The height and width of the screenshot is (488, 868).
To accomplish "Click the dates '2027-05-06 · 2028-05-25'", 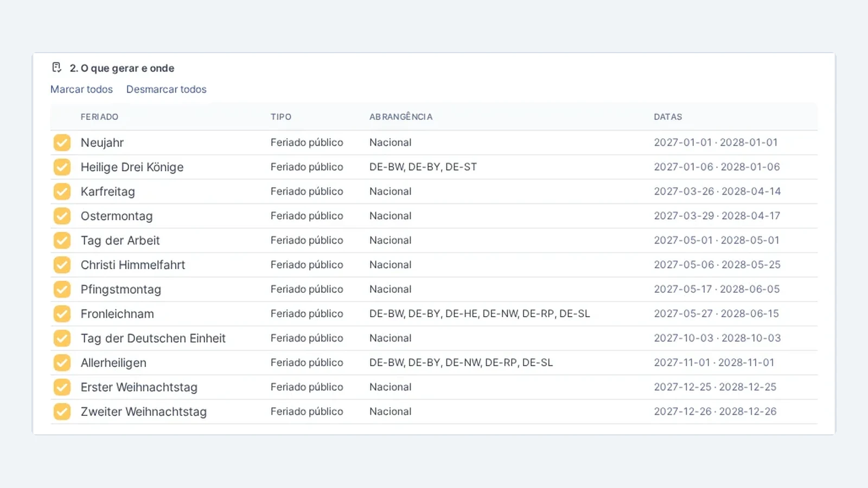I will tap(717, 265).
